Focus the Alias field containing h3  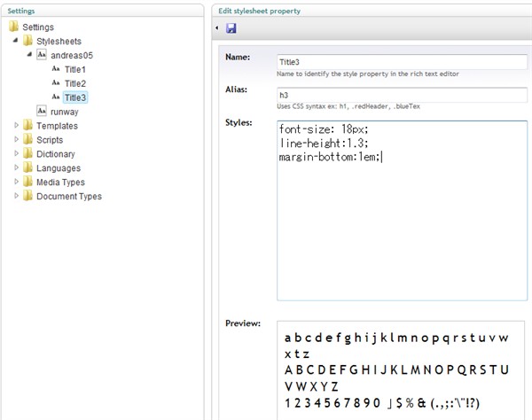402,95
